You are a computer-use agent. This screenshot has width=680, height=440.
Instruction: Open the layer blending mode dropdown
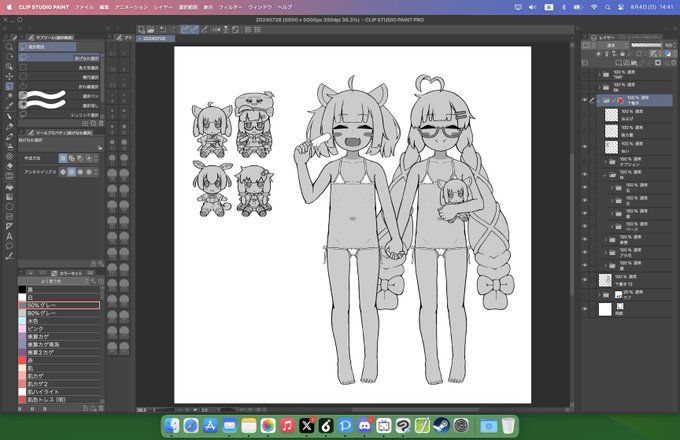click(613, 45)
